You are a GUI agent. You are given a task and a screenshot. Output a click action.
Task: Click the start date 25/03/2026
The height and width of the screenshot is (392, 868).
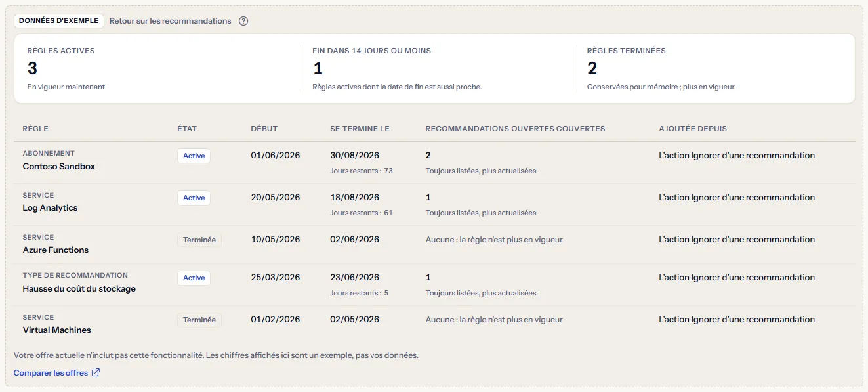(x=276, y=278)
